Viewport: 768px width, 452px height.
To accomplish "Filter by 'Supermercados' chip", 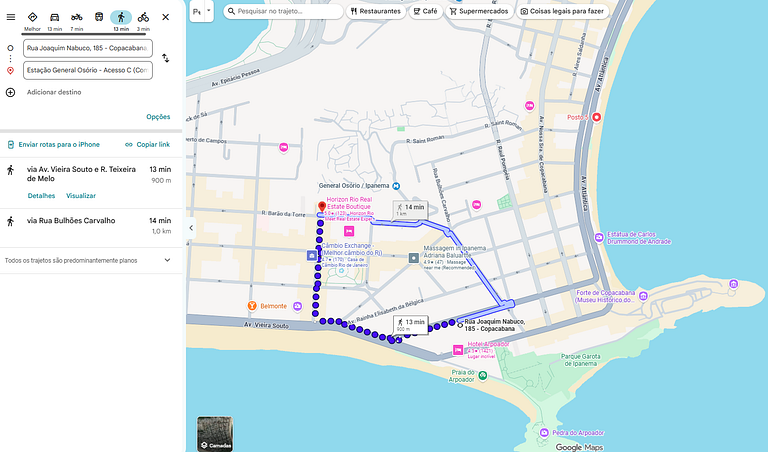I will (x=479, y=11).
